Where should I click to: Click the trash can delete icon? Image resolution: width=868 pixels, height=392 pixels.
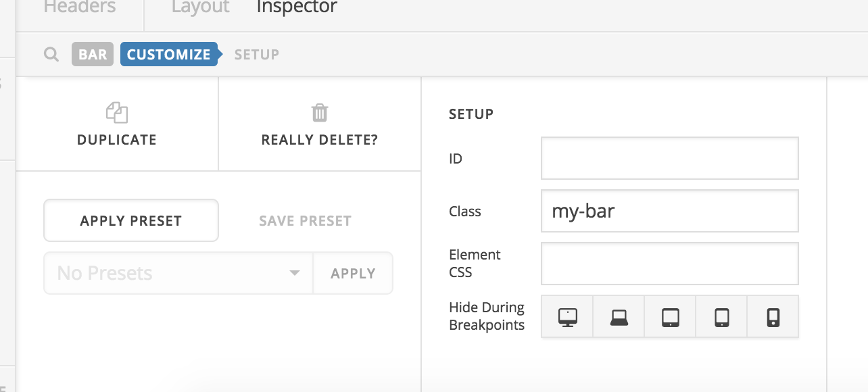click(320, 113)
